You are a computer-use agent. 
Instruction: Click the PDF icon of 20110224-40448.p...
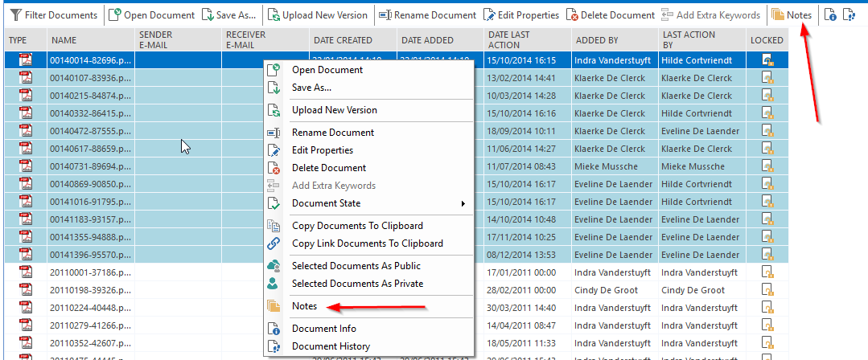click(26, 308)
